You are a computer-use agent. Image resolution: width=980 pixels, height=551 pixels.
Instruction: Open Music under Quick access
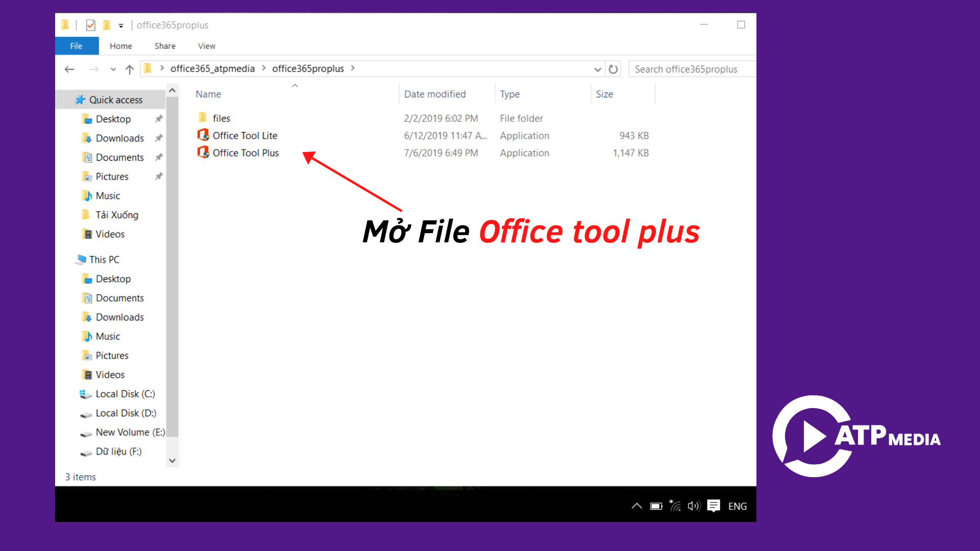(x=108, y=196)
